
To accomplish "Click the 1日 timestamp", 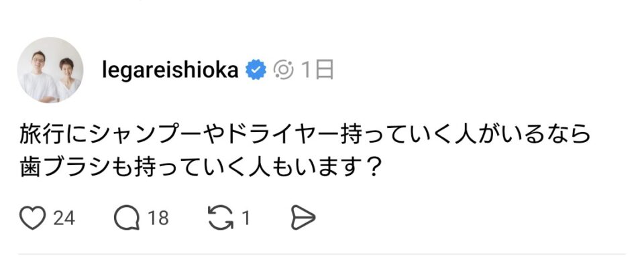I will [x=317, y=70].
